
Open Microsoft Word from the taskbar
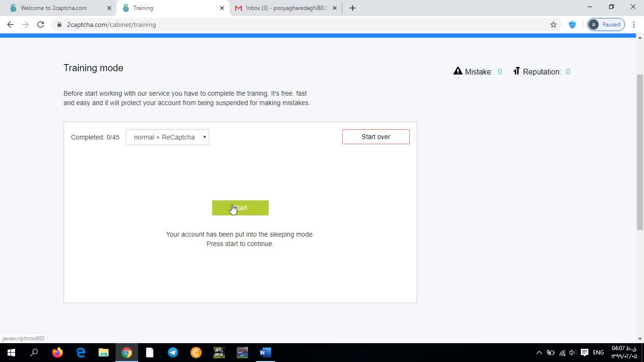(x=265, y=353)
